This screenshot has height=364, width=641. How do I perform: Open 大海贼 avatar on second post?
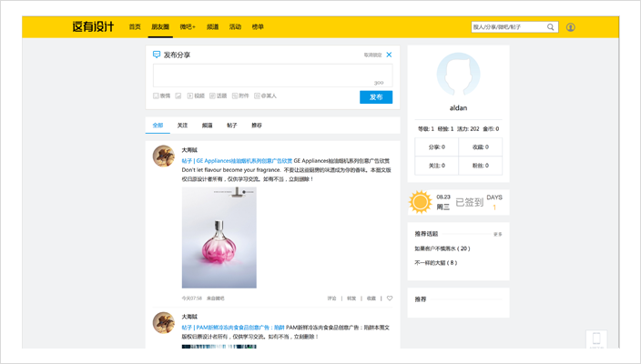(x=164, y=323)
